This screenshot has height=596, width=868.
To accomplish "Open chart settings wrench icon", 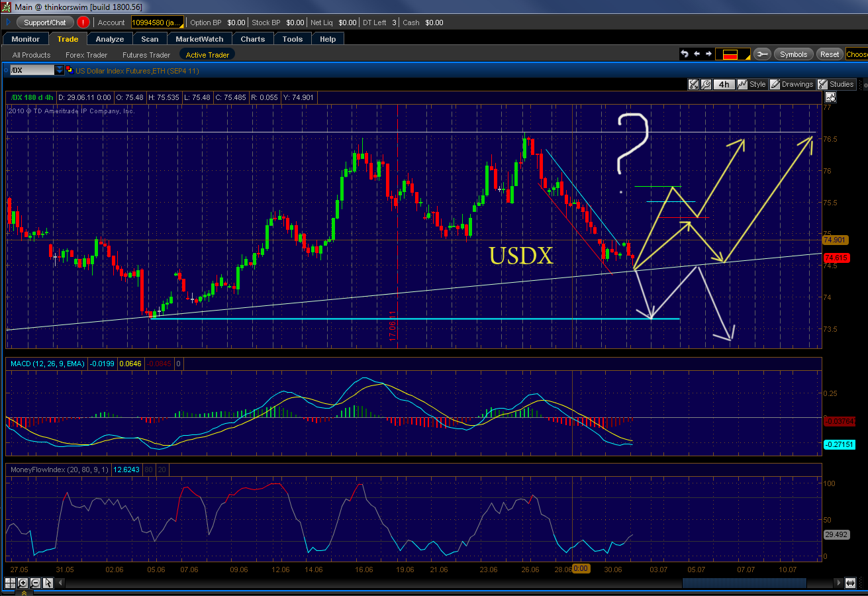I will pos(706,84).
